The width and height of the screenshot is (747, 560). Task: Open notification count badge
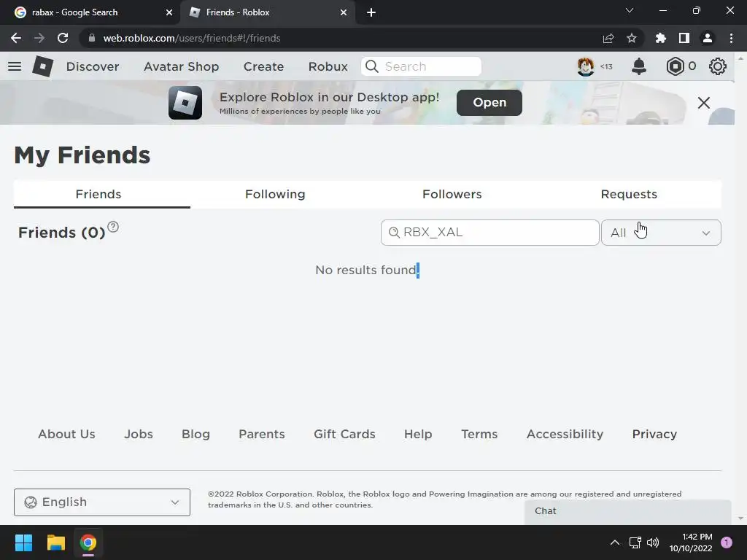click(727, 542)
